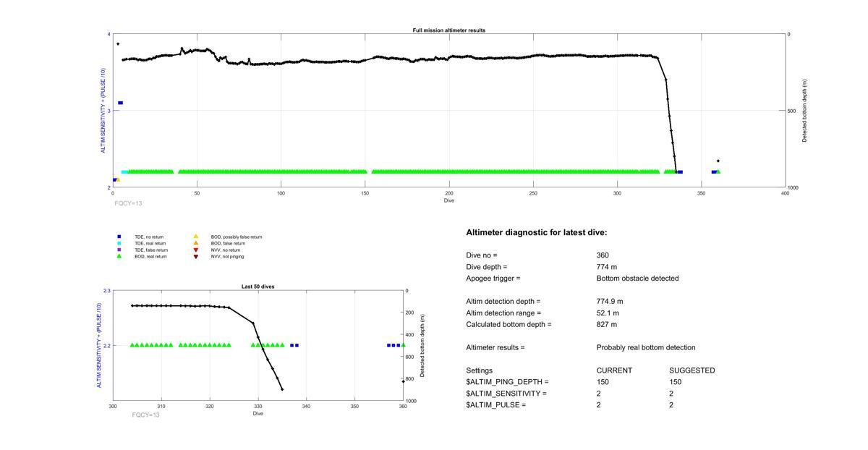
Task: Click the 'Dive no =' label
Action: pyautogui.click(x=482, y=255)
